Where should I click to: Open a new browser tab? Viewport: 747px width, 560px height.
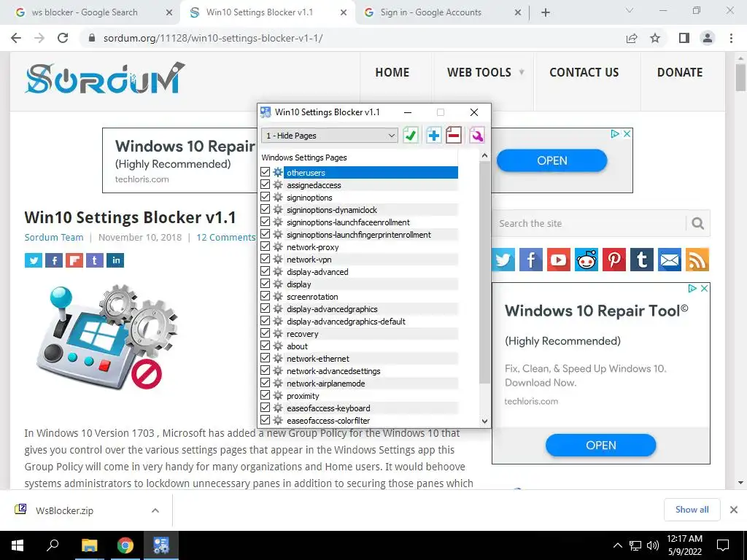pyautogui.click(x=546, y=13)
